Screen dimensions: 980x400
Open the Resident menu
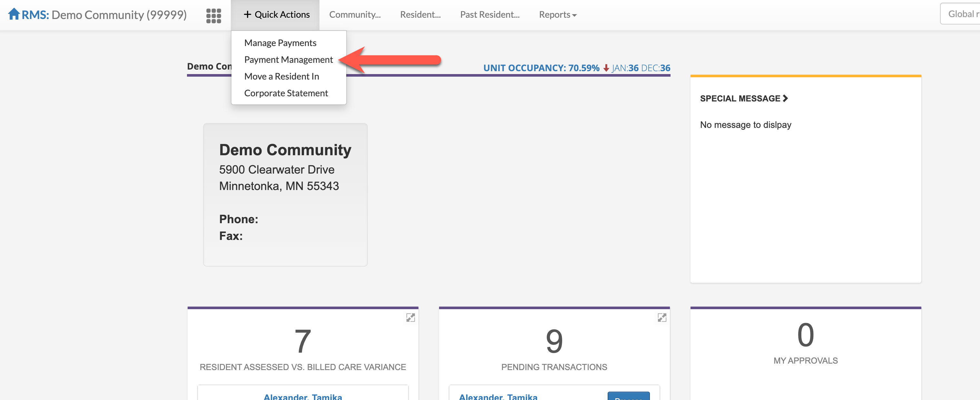(420, 14)
